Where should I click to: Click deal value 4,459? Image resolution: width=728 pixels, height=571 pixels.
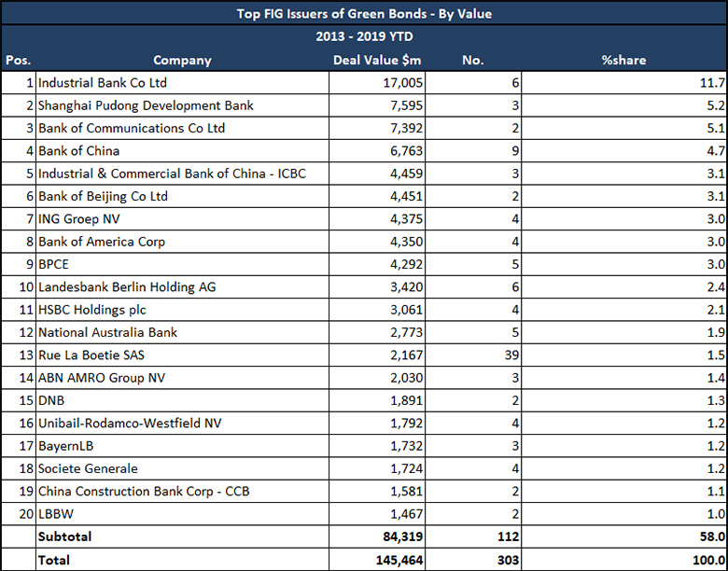coord(377,174)
